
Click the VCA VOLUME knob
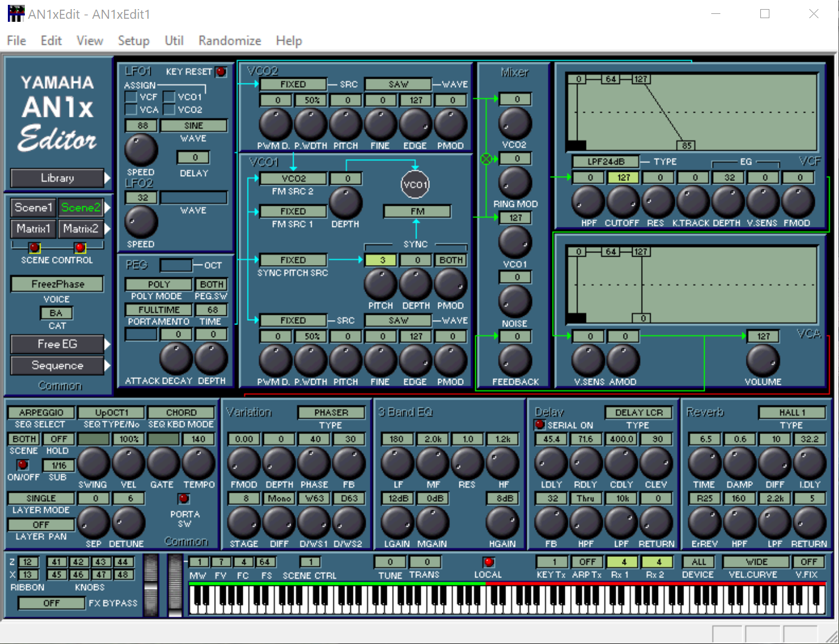click(x=763, y=360)
